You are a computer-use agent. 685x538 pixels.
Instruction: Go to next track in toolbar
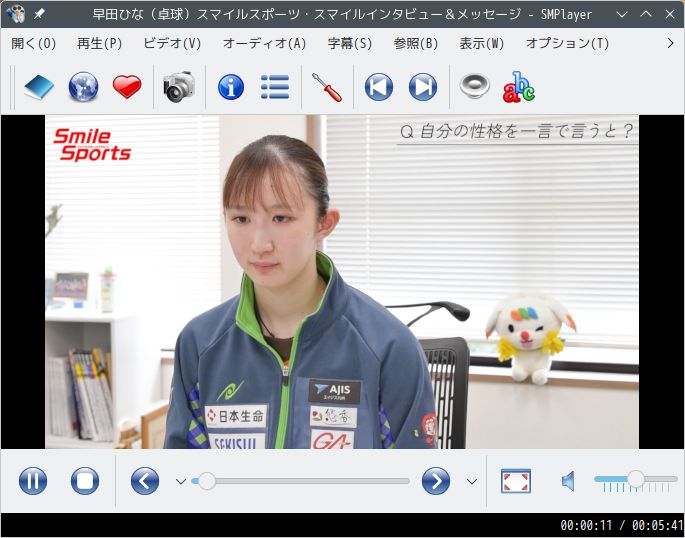tap(423, 87)
